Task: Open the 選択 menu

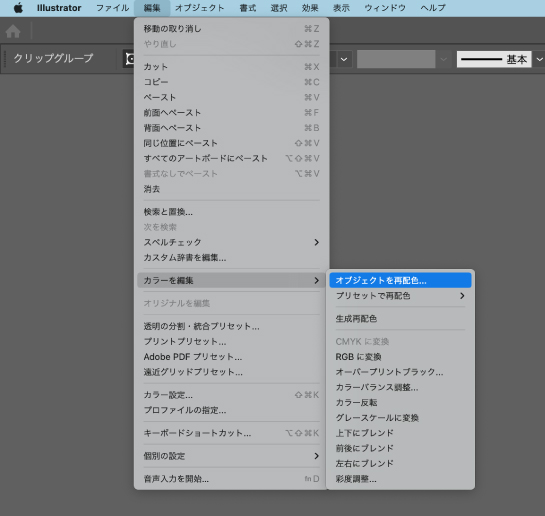Action: point(279,8)
